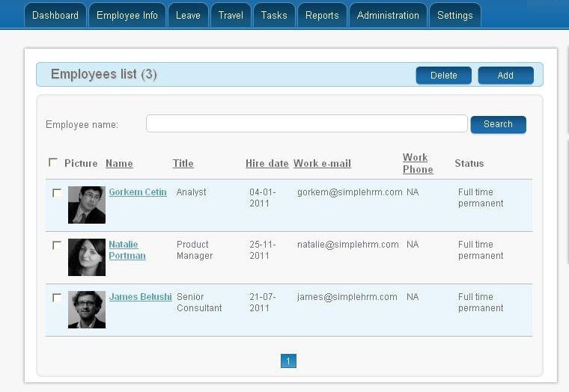
Task: Click Gorkem Cetin's profile photo
Action: coord(87,205)
